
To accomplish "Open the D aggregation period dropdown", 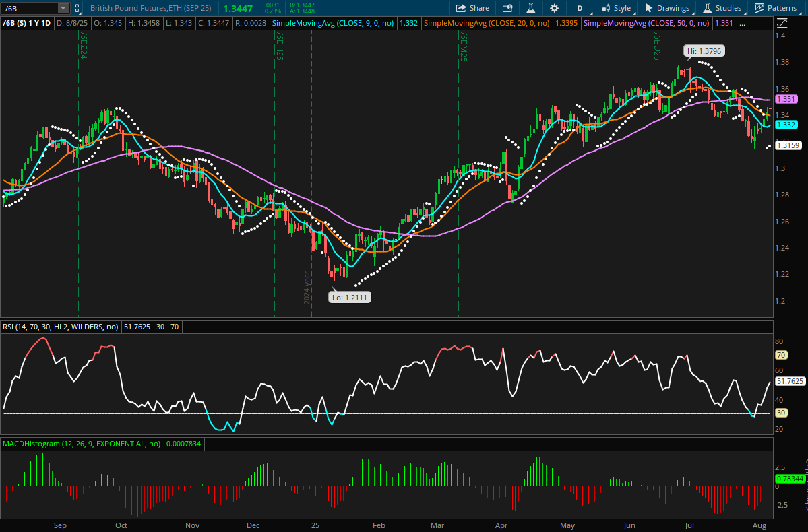I will tap(580, 8).
